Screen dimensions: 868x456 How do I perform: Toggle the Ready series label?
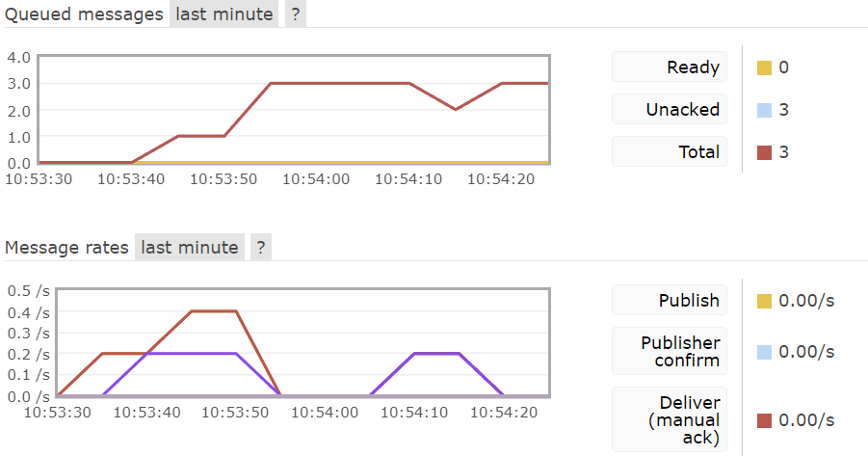[x=670, y=67]
